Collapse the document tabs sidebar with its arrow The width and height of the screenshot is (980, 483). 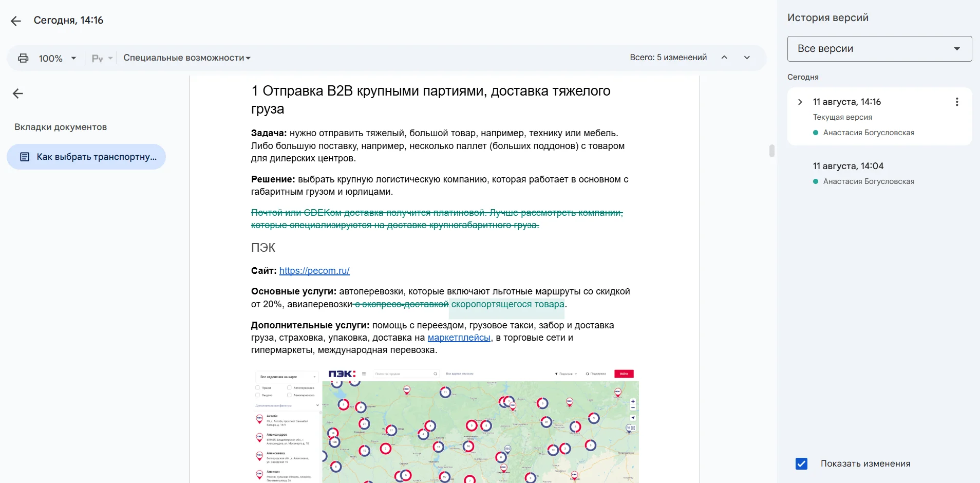tap(18, 94)
